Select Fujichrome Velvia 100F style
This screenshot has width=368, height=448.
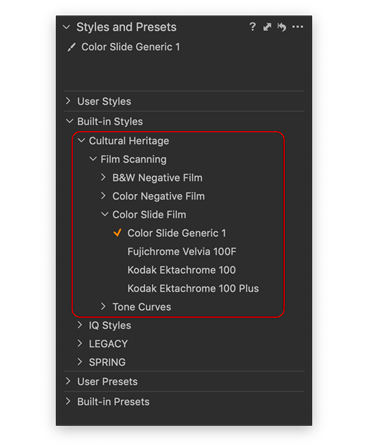click(x=182, y=251)
